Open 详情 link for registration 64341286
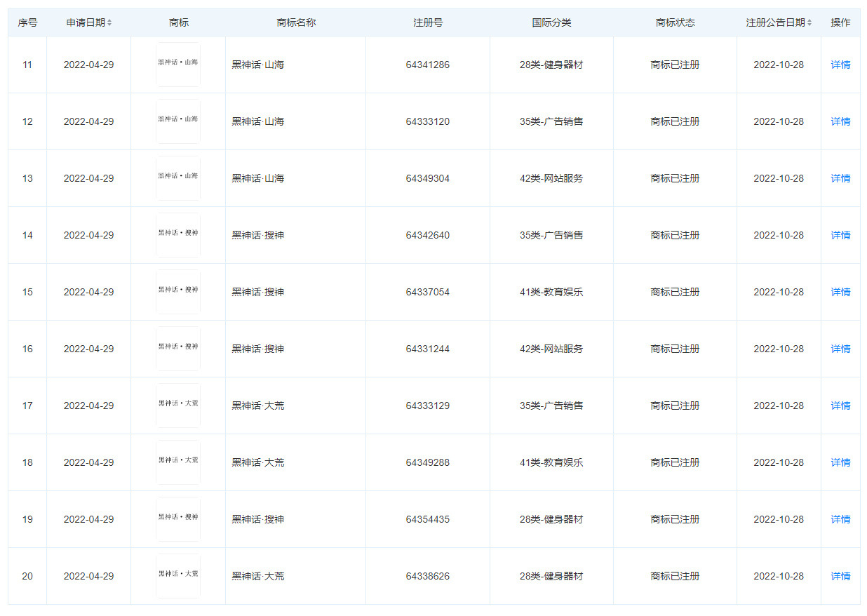Viewport: 867px width, 616px height. [x=840, y=65]
